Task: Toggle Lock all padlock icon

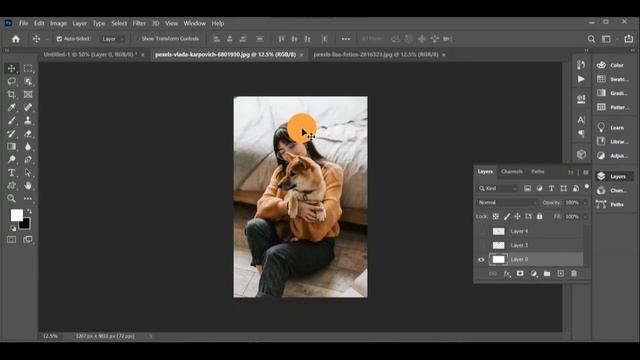Action: coord(540,217)
